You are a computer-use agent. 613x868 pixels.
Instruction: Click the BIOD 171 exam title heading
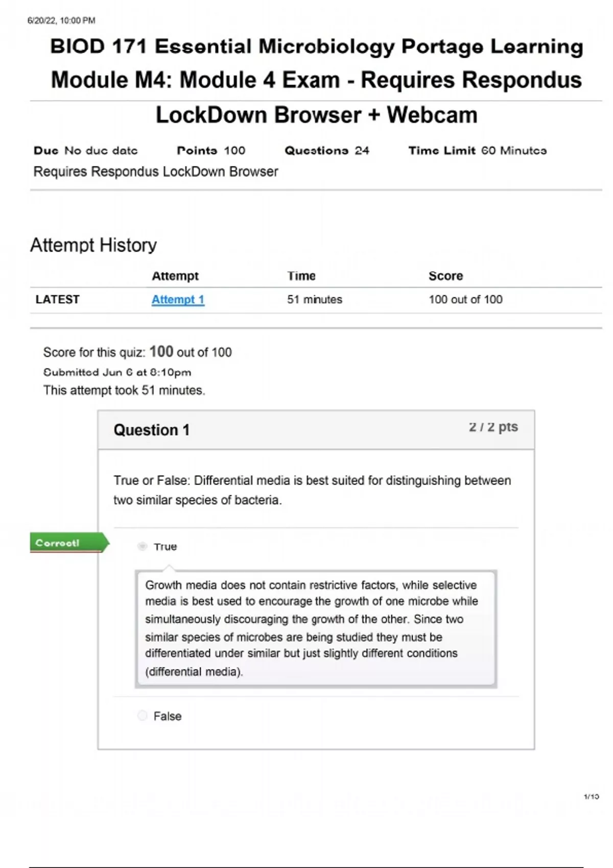[x=316, y=80]
